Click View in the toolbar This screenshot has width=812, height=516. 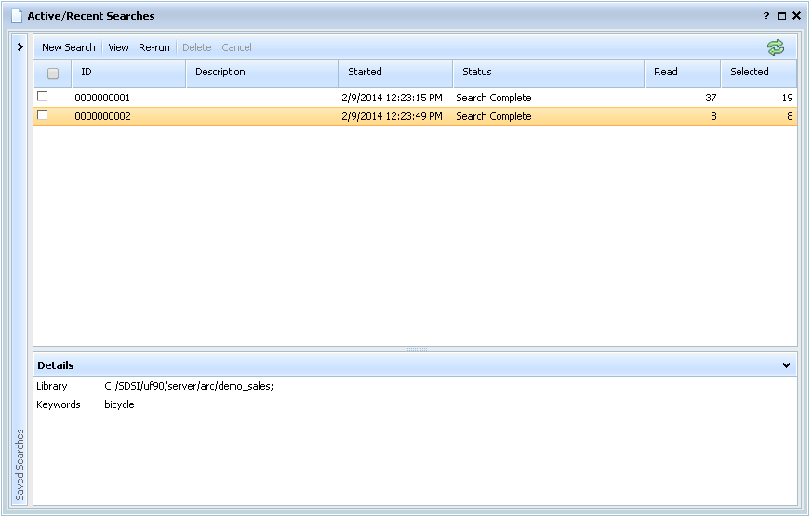pos(118,47)
